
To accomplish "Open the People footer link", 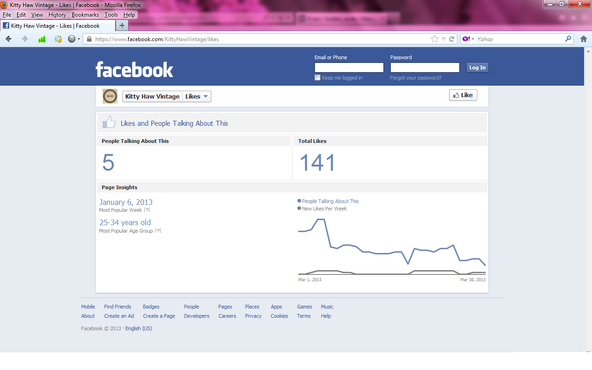I will click(x=191, y=307).
